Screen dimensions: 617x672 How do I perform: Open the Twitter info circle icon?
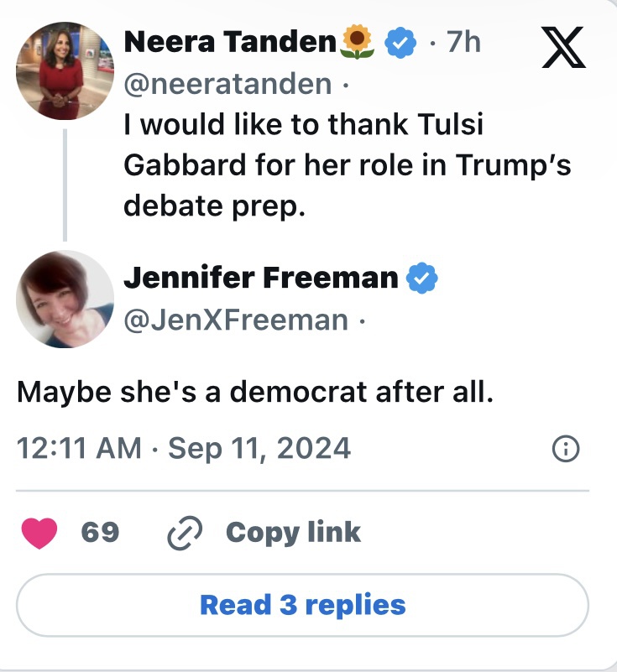click(566, 450)
